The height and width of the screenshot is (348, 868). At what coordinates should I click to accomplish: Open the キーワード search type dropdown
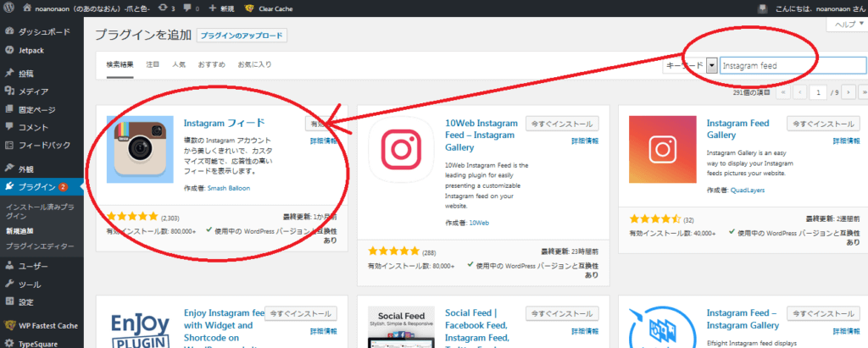692,64
